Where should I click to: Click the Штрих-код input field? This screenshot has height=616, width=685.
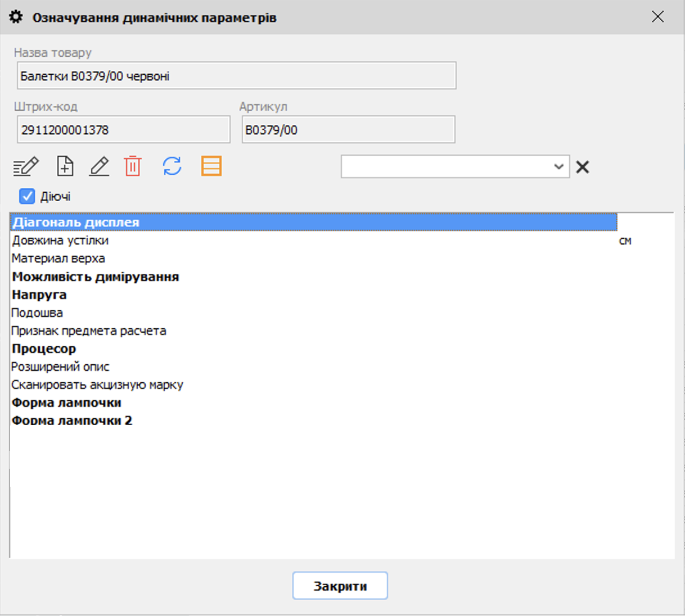[x=124, y=130]
